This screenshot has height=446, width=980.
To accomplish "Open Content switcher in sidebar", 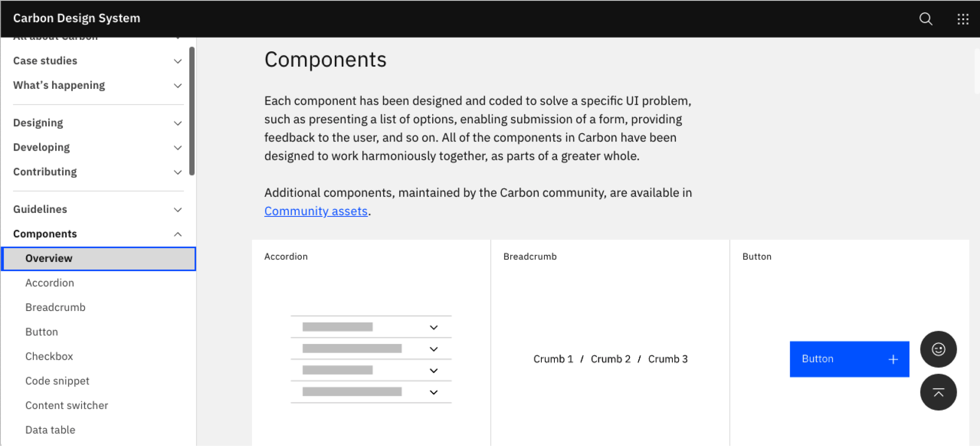I will click(x=67, y=406).
